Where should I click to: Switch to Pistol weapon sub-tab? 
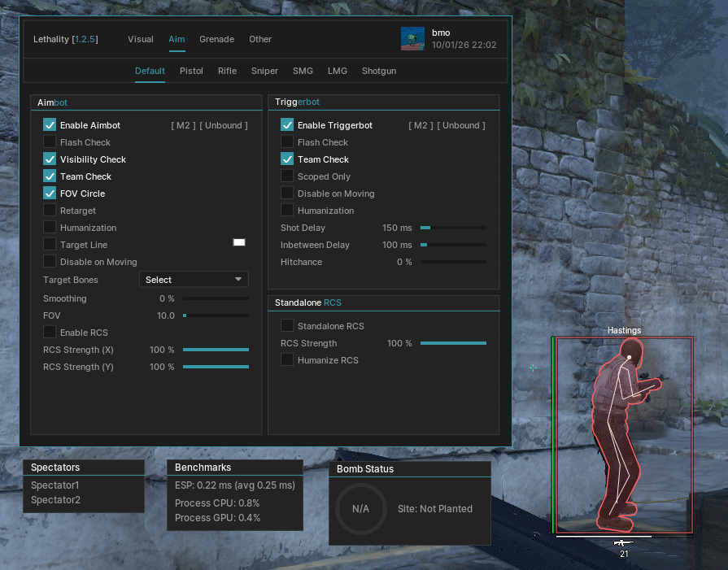coord(191,71)
